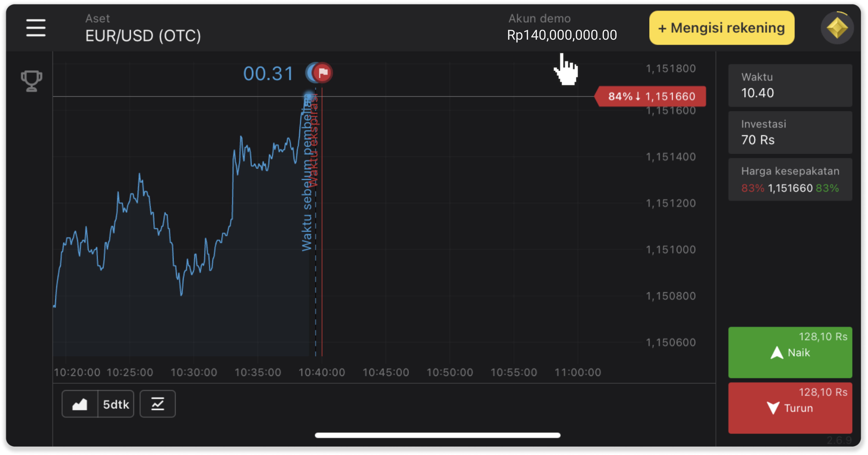Change the 5dtk chart interval
Image resolution: width=868 pixels, height=455 pixels.
tap(116, 404)
